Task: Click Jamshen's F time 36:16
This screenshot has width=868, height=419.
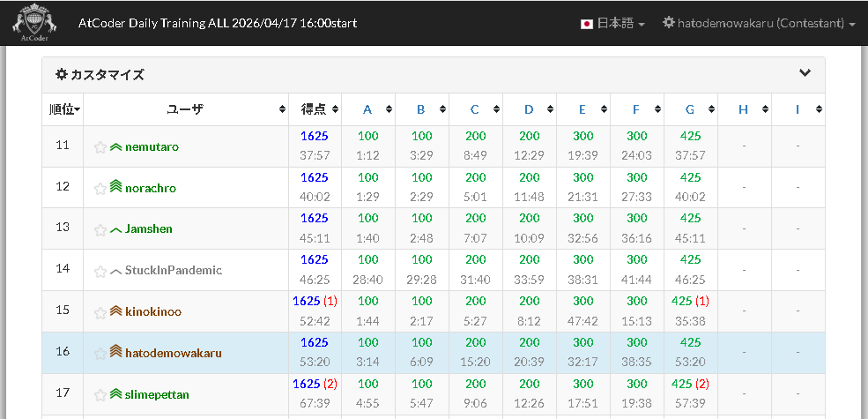Action: [636, 238]
